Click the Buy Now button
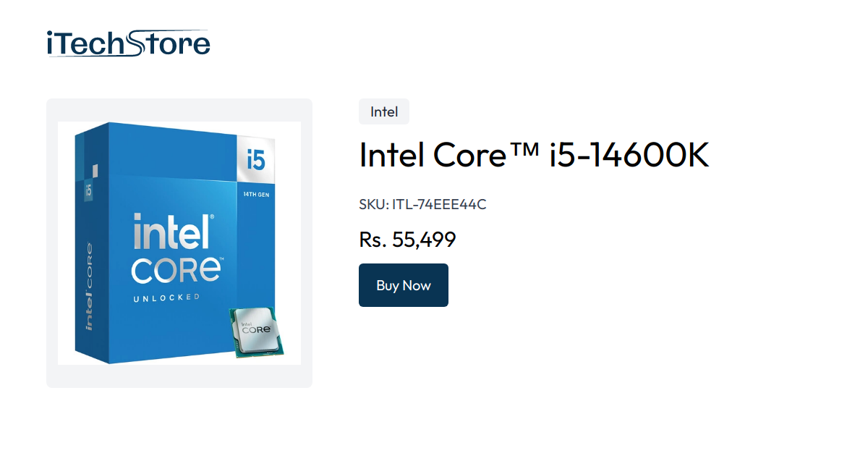This screenshot has width=868, height=456. (x=403, y=284)
